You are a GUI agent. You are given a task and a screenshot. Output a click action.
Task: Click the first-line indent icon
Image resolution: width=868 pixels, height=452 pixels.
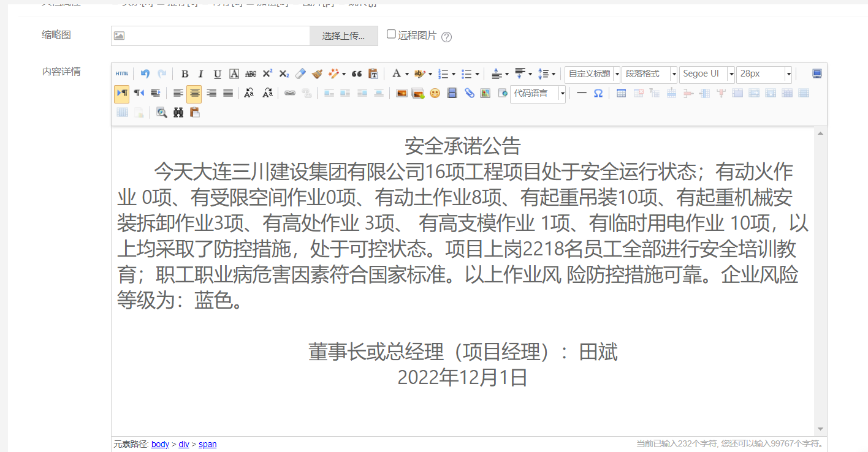pyautogui.click(x=156, y=93)
